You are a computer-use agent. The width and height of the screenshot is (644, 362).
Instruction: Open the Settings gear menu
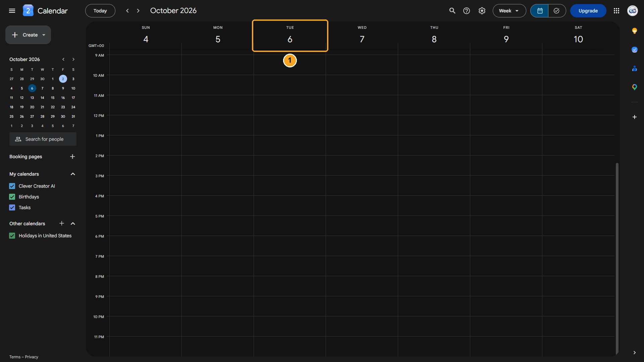pyautogui.click(x=482, y=11)
